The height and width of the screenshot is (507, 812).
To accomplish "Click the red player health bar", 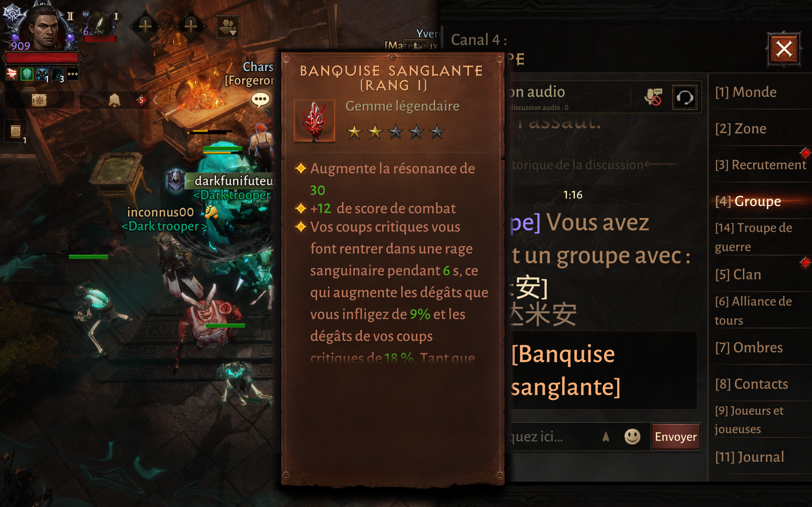I will pyautogui.click(x=42, y=58).
